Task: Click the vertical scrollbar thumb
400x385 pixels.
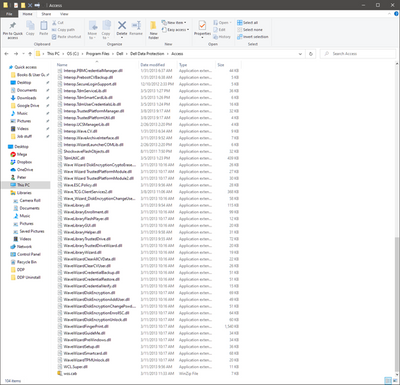Action: [397, 305]
